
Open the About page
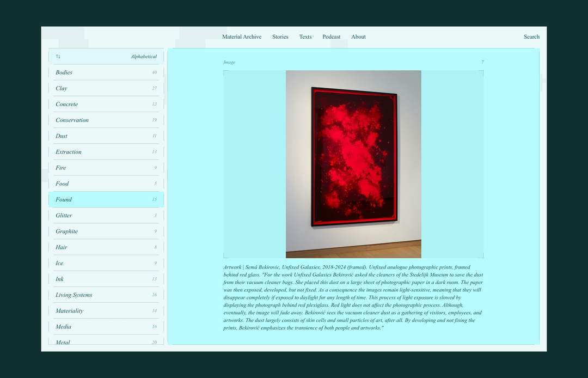click(358, 36)
